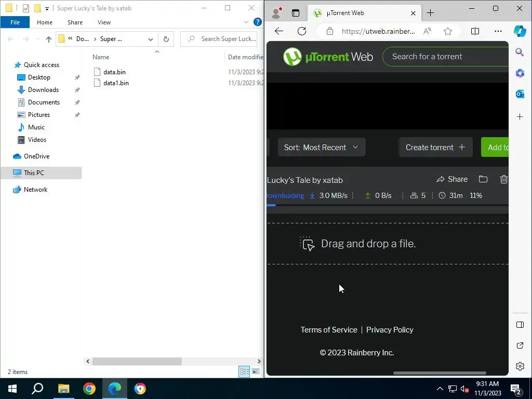The width and height of the screenshot is (532, 399).
Task: Open notification center in taskbar
Action: pyautogui.click(x=516, y=389)
